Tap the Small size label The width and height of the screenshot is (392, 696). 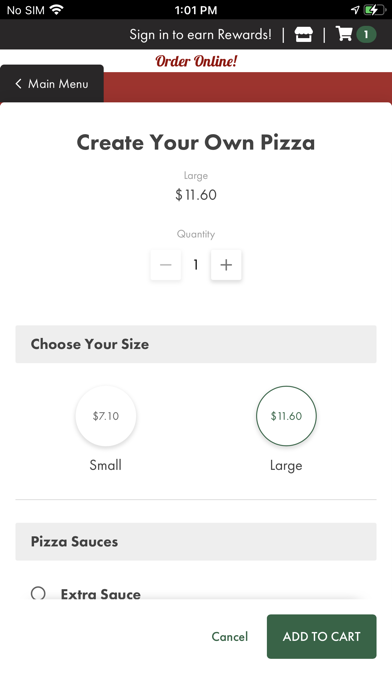[106, 465]
